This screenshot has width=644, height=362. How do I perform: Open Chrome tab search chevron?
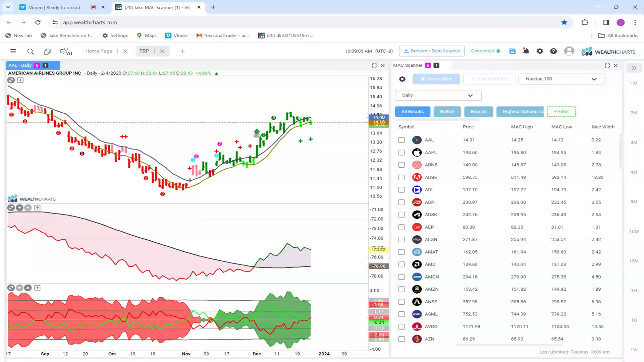[8, 7]
